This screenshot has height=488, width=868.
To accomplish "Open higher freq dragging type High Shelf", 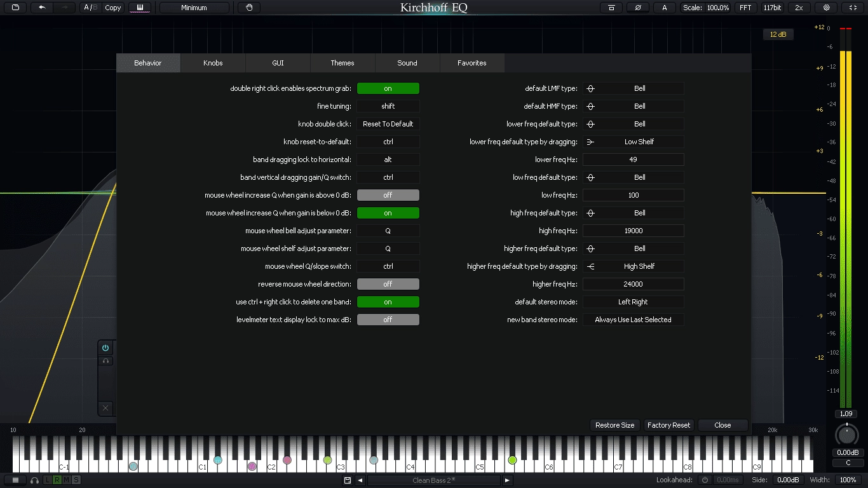I will point(634,266).
